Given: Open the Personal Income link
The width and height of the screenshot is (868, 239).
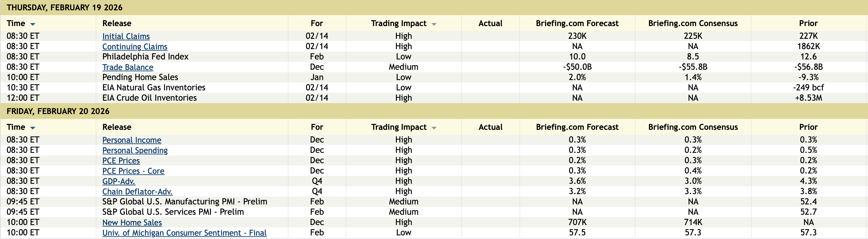Looking at the screenshot, I should (x=132, y=140).
